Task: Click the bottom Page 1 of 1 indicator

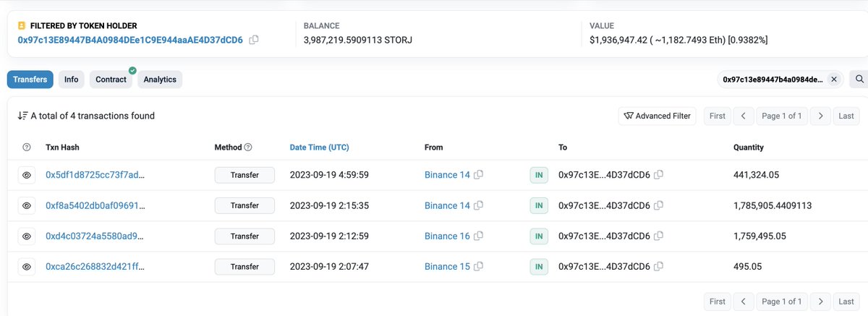Action: (x=781, y=302)
